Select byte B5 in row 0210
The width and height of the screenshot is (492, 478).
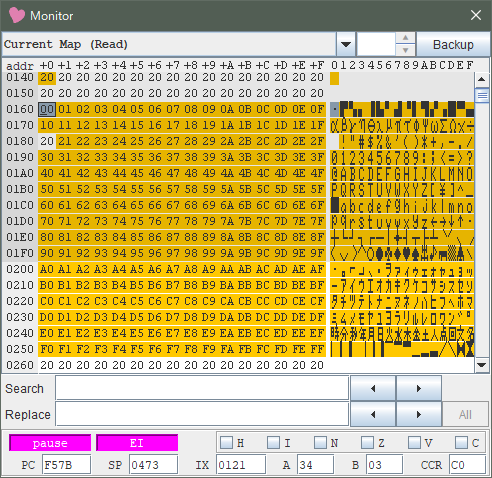tap(137, 285)
